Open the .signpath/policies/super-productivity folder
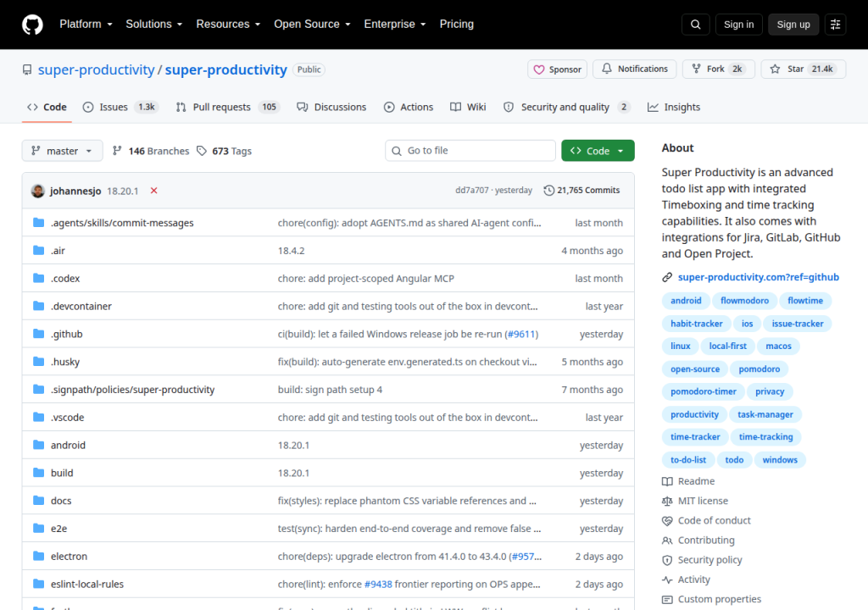The height and width of the screenshot is (610, 868). [132, 390]
